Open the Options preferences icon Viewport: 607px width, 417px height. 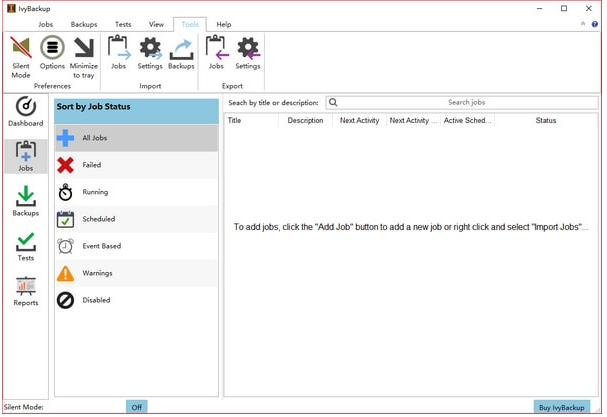(52, 56)
